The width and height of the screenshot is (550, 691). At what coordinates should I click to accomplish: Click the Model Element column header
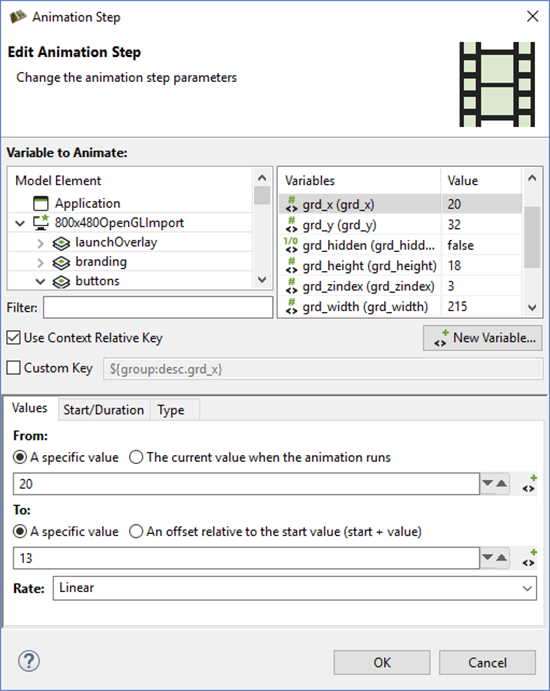(131, 181)
